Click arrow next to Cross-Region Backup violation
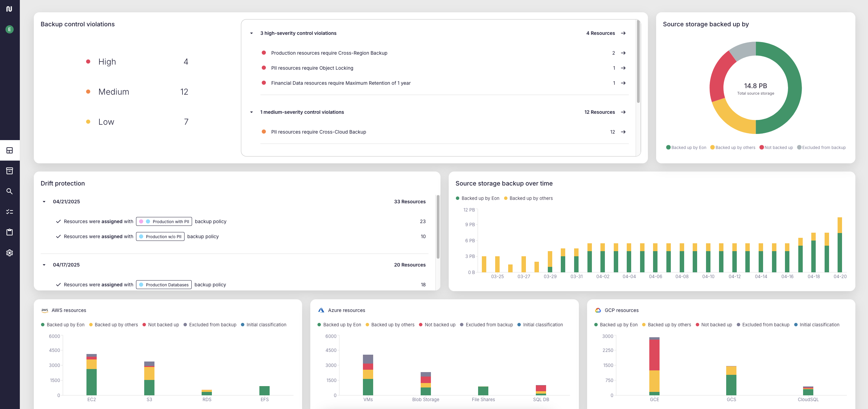 coord(623,53)
